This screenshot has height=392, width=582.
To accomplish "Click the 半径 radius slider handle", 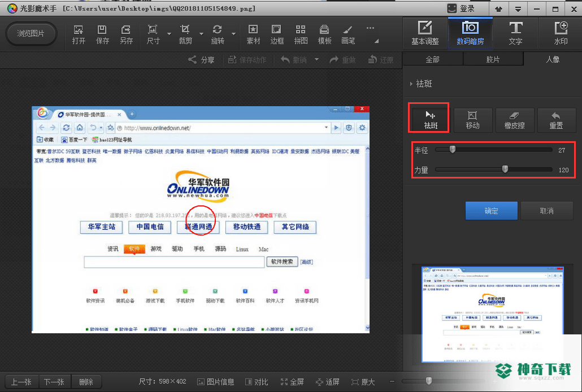I will (x=453, y=149).
